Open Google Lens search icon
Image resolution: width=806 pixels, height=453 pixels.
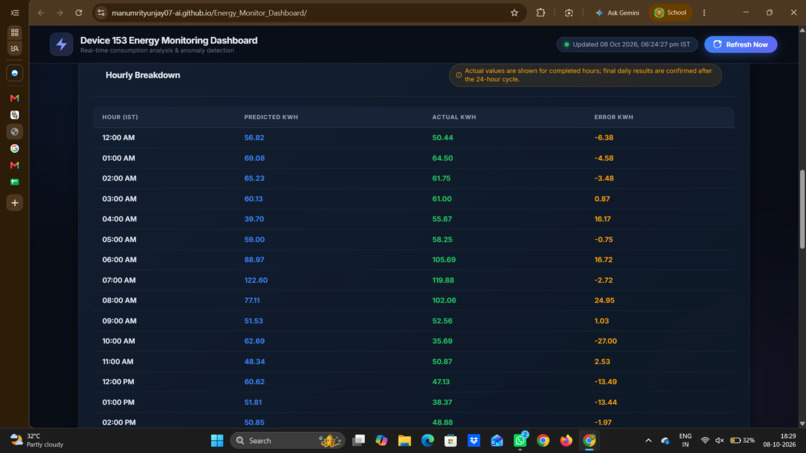coord(569,13)
